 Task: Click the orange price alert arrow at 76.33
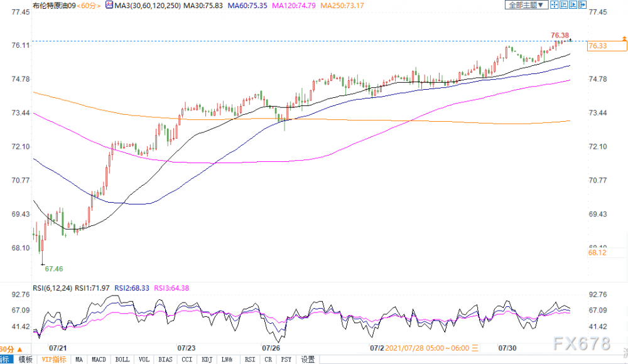point(624,38)
